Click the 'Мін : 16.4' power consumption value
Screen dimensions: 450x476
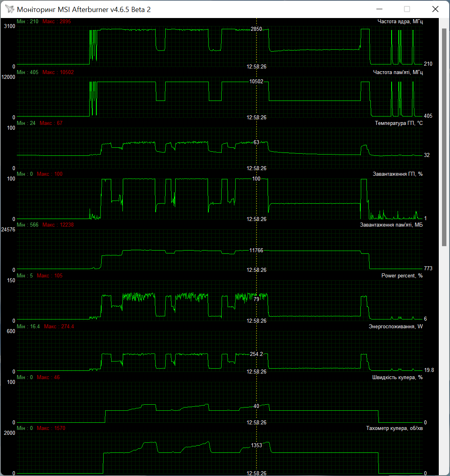(28, 326)
